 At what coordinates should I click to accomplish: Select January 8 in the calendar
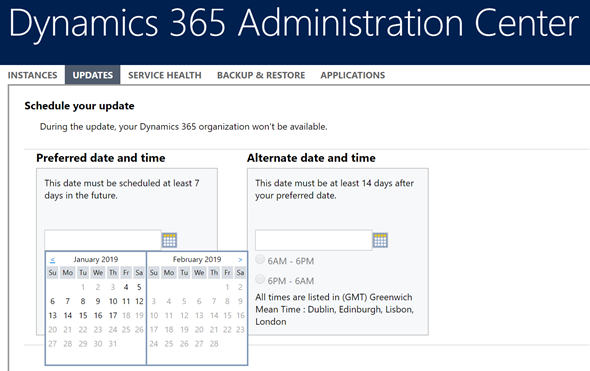pos(83,301)
